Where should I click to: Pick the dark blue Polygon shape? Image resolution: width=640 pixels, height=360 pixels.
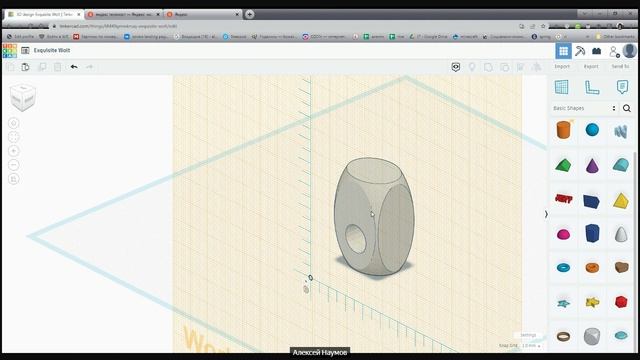[592, 233]
